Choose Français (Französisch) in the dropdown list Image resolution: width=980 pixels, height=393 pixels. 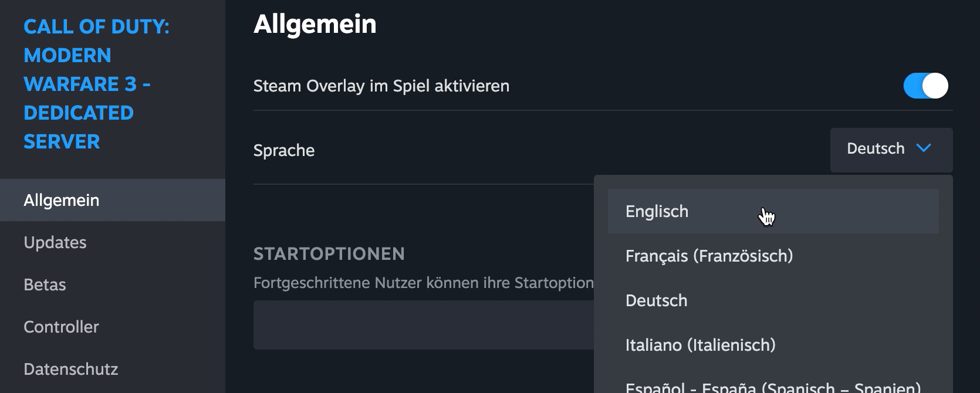(x=709, y=256)
